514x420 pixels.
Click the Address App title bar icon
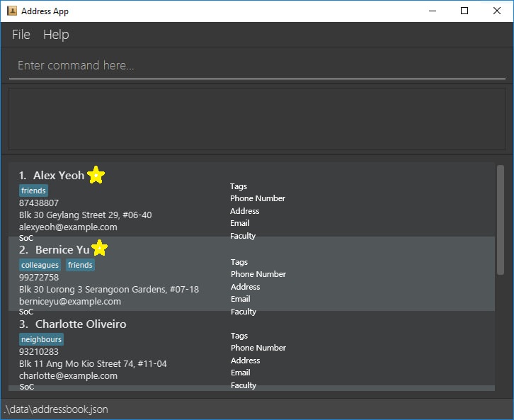12,11
